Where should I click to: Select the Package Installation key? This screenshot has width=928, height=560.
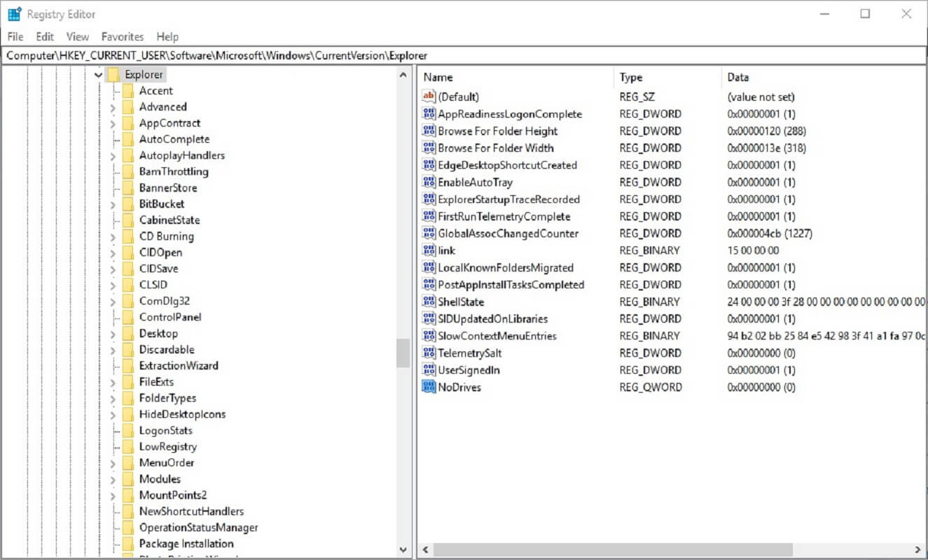click(x=186, y=544)
